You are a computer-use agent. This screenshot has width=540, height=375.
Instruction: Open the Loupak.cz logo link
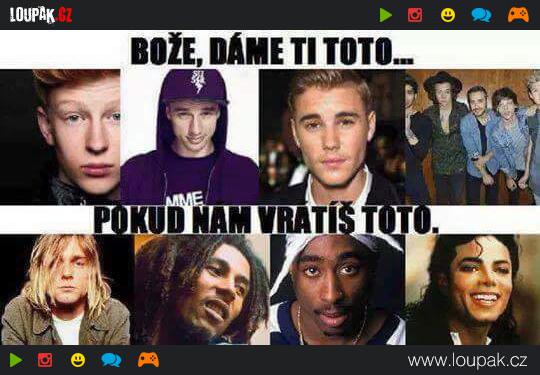point(41,15)
